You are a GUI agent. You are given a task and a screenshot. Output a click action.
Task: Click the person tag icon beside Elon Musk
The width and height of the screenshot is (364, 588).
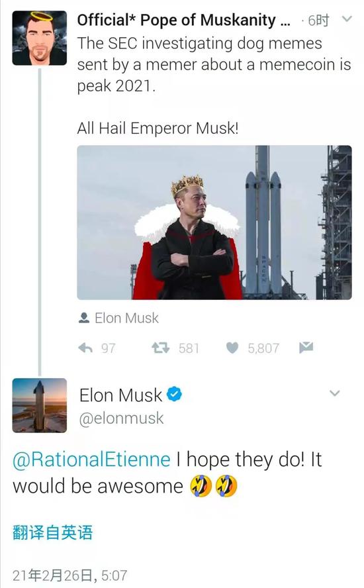pyautogui.click(x=84, y=318)
